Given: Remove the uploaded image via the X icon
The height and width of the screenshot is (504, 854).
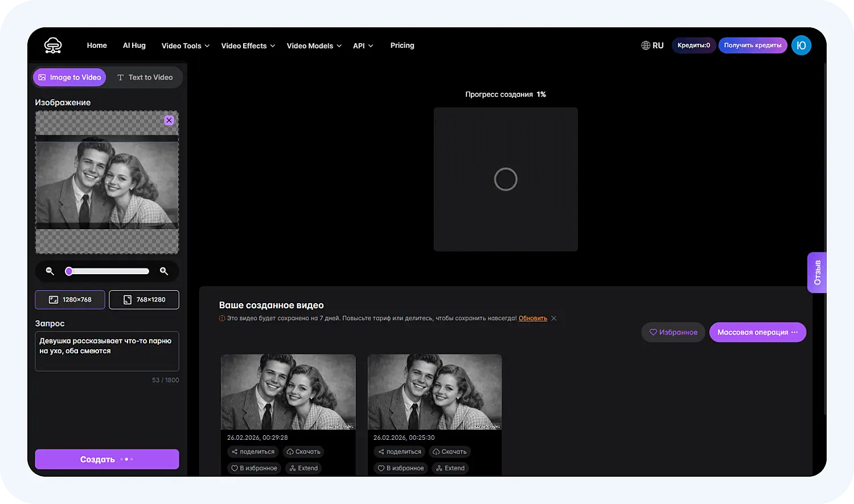Looking at the screenshot, I should pos(169,120).
